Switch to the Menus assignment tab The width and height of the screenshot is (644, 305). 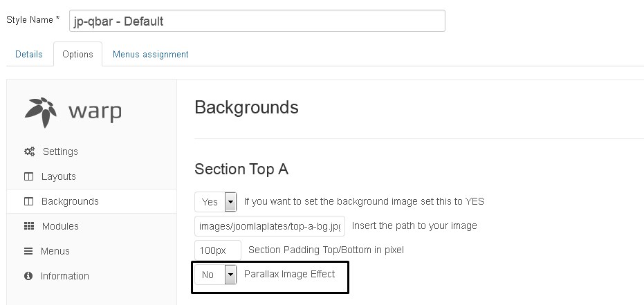click(151, 54)
